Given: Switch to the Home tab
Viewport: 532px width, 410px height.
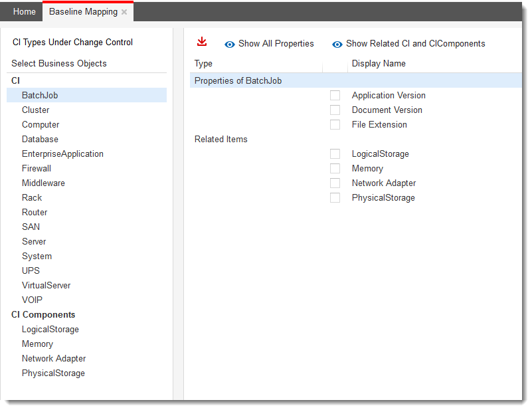Looking at the screenshot, I should click(x=25, y=12).
